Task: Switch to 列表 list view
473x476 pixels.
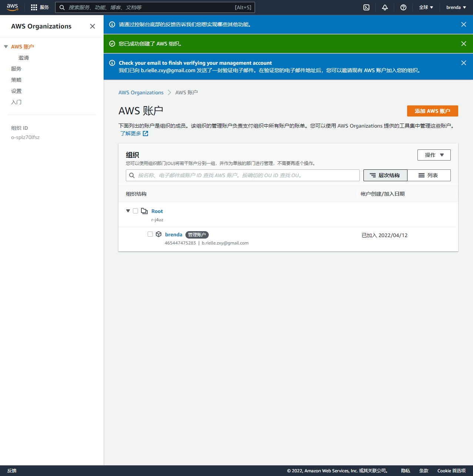Action: pyautogui.click(x=429, y=175)
